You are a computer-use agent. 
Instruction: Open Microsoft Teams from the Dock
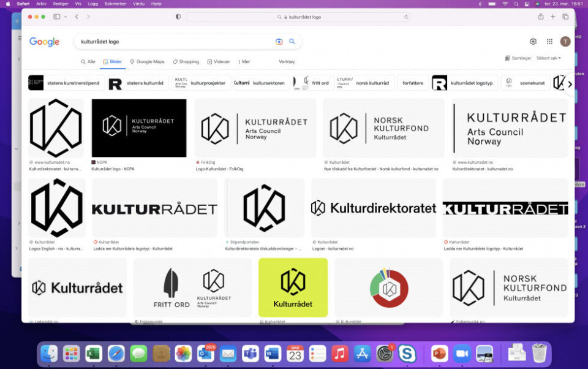point(250,354)
